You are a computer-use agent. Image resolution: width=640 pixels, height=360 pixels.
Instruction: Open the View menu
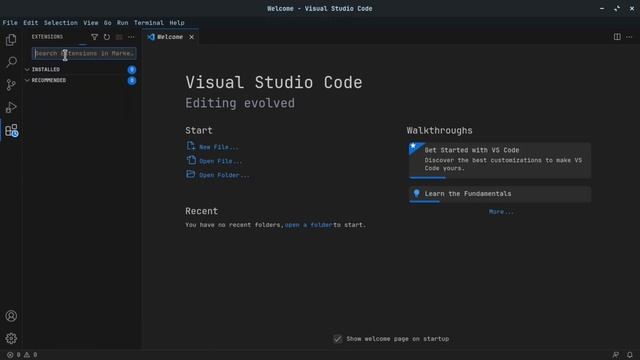point(91,23)
